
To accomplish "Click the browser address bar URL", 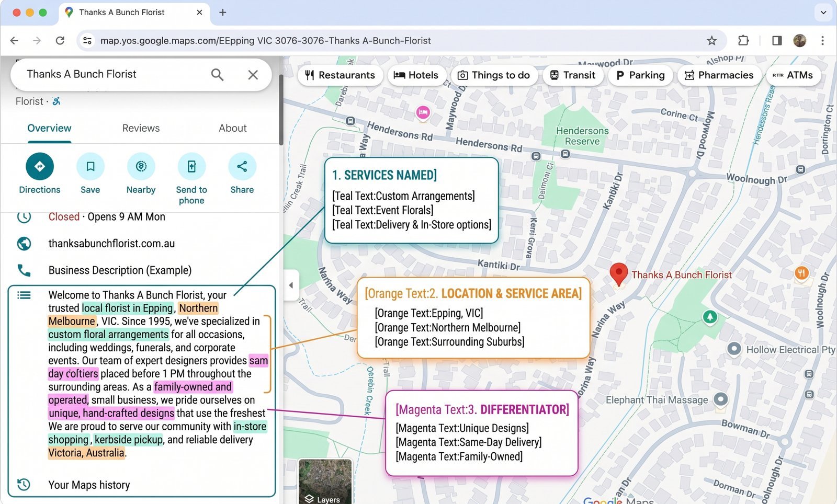I will pos(266,41).
